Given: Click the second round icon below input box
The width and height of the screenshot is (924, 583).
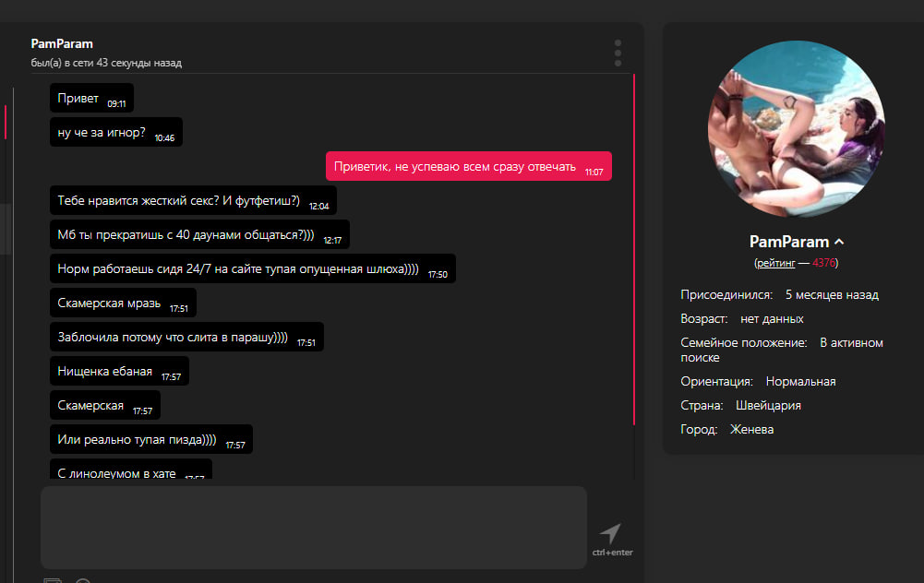Looking at the screenshot, I should (83, 580).
